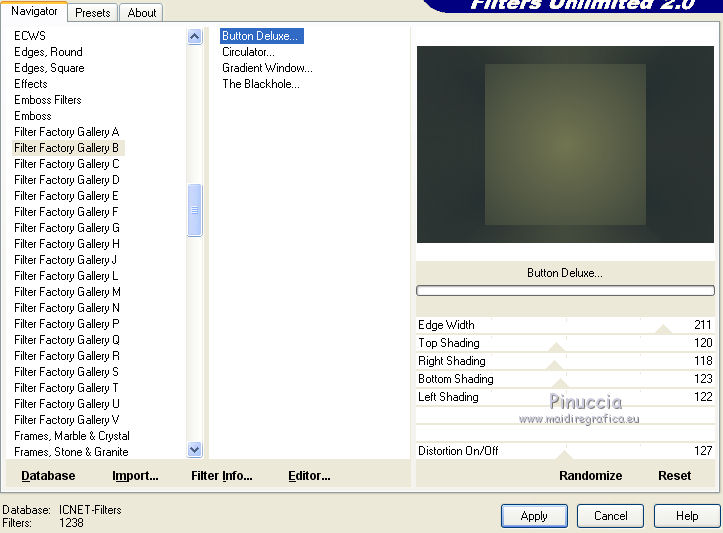Click the Right Shading slider

coord(565,361)
